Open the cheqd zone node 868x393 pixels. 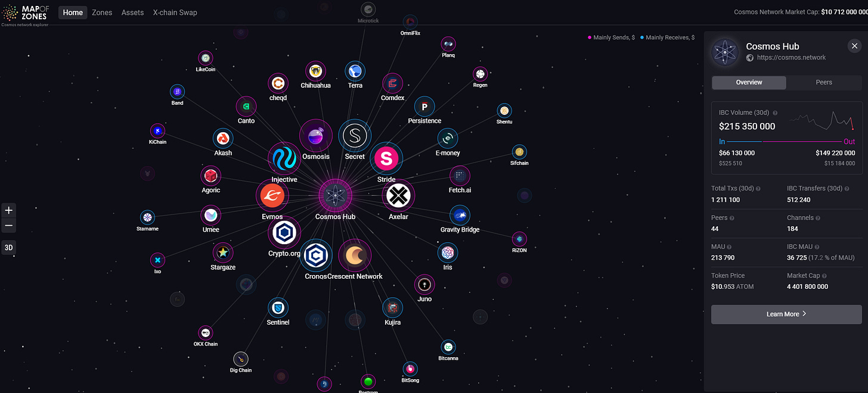pos(278,84)
